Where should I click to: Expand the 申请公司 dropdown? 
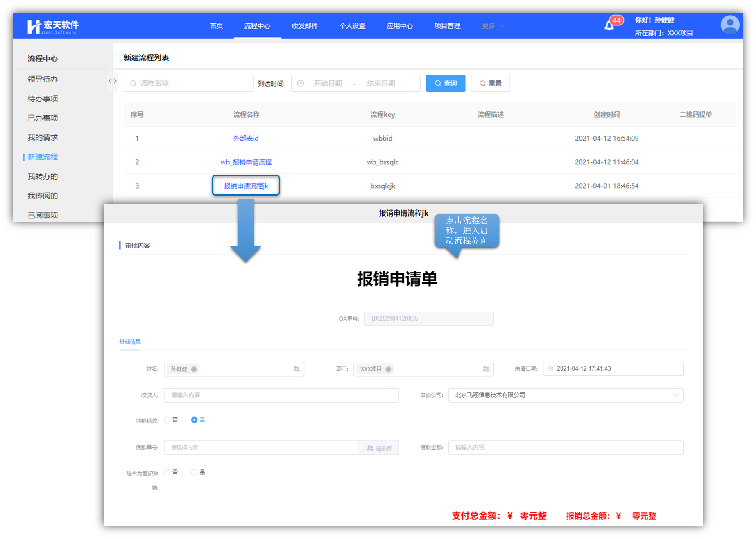[675, 395]
